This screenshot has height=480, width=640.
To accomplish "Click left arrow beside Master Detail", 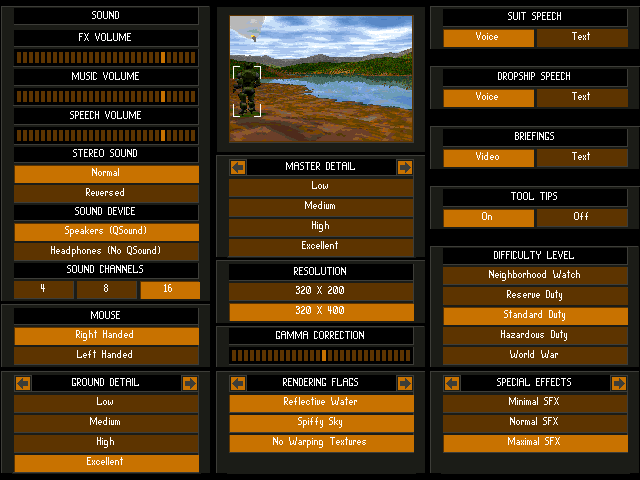I will (238, 167).
